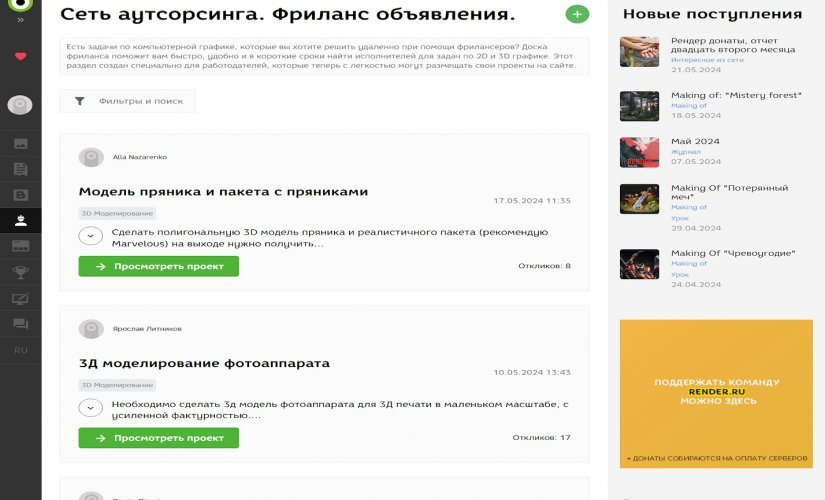Open the gallery image icon in sidebar
Image resolution: width=825 pixels, height=500 pixels.
point(21,144)
